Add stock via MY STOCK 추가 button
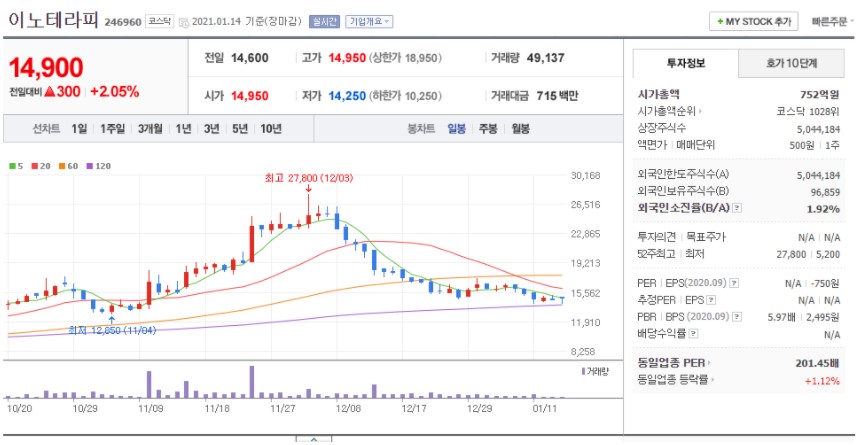This screenshot has height=445, width=857. (x=754, y=21)
